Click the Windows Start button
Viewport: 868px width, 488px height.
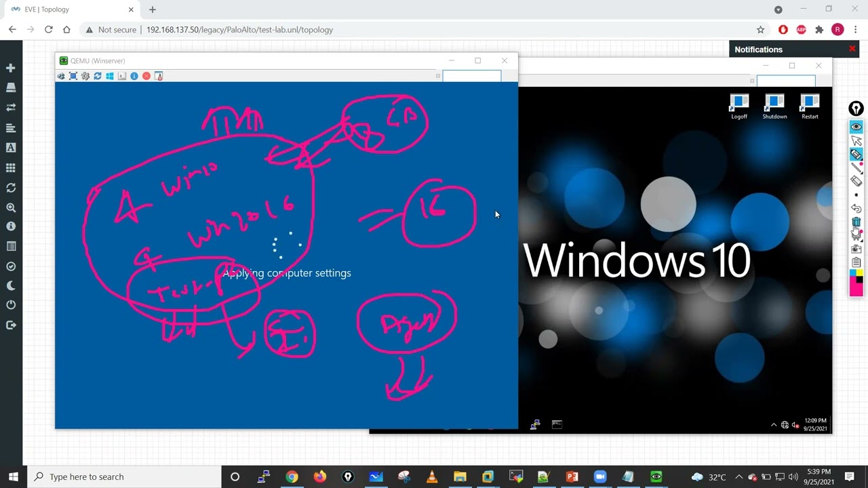tap(13, 476)
